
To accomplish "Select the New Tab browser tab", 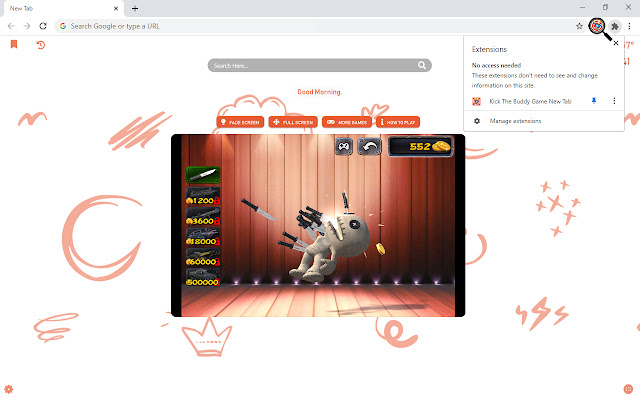I will click(62, 8).
